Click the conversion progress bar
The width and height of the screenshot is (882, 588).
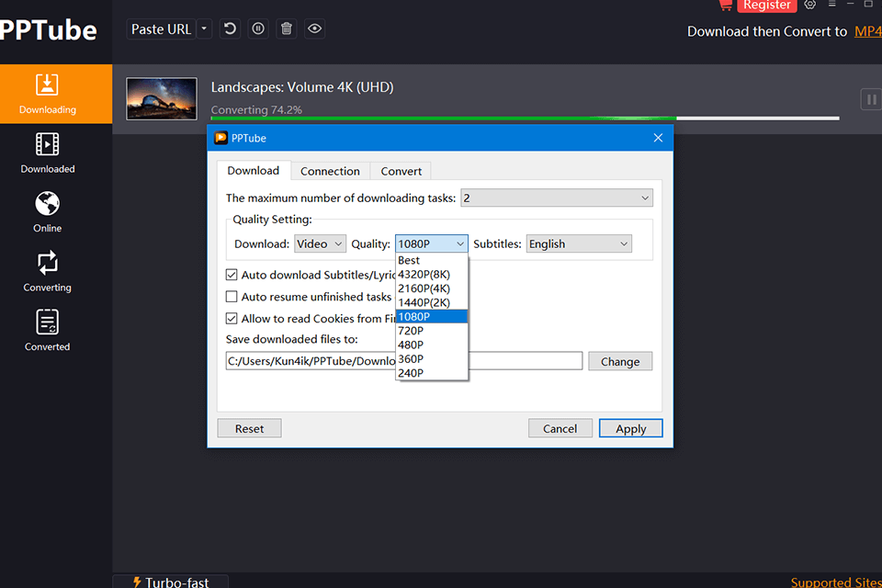point(525,119)
